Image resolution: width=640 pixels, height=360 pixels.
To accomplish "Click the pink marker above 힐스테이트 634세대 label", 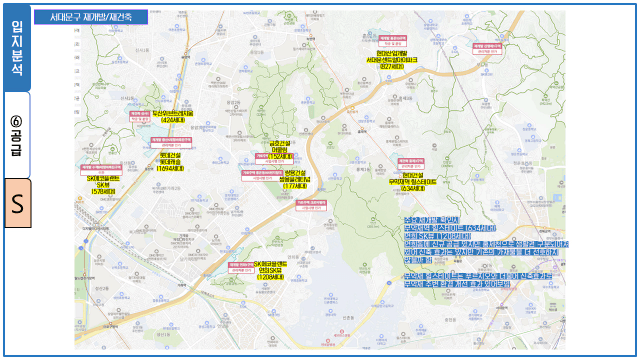I will click(411, 164).
